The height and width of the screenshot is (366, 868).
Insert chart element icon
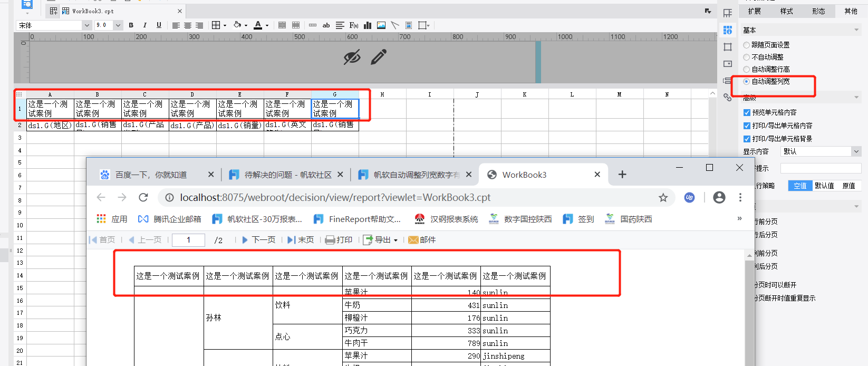(368, 25)
